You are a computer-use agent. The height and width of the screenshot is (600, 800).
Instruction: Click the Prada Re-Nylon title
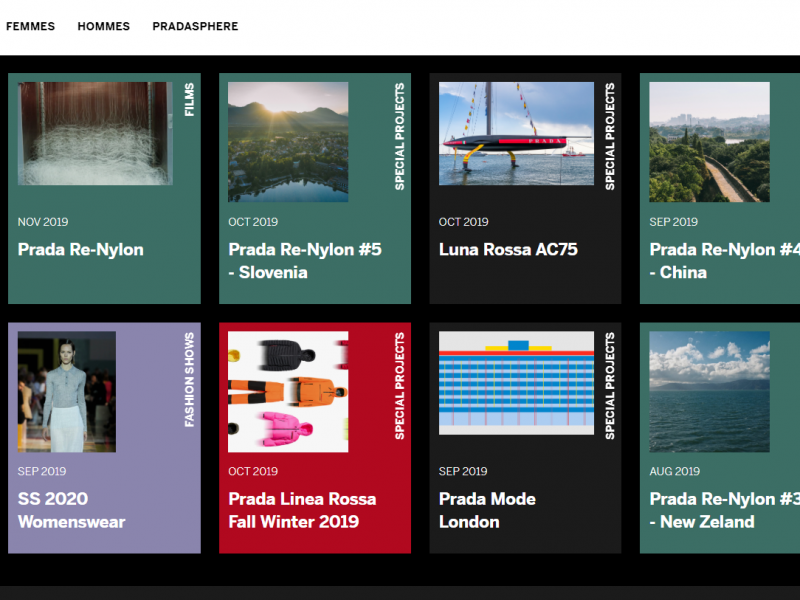(81, 249)
